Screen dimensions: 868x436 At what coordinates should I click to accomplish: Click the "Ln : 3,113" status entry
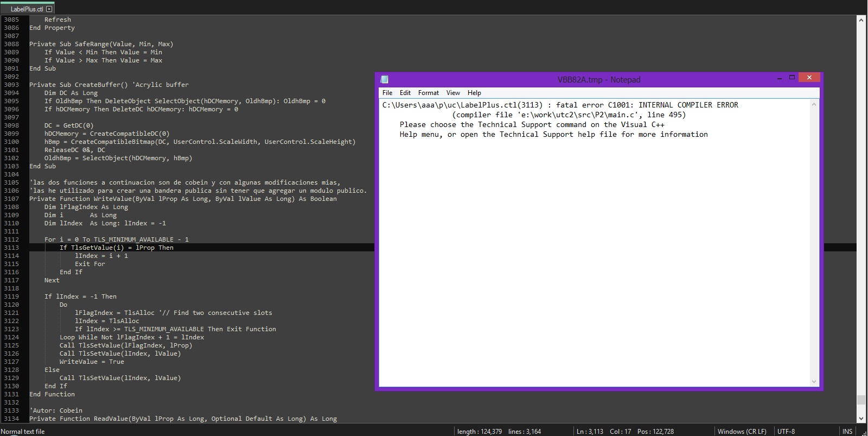[x=590, y=432]
